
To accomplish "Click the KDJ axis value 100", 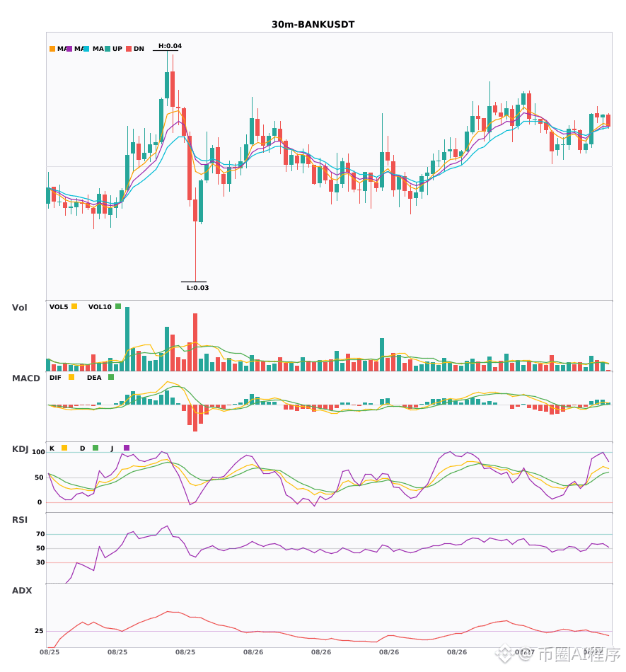I will (x=39, y=452).
